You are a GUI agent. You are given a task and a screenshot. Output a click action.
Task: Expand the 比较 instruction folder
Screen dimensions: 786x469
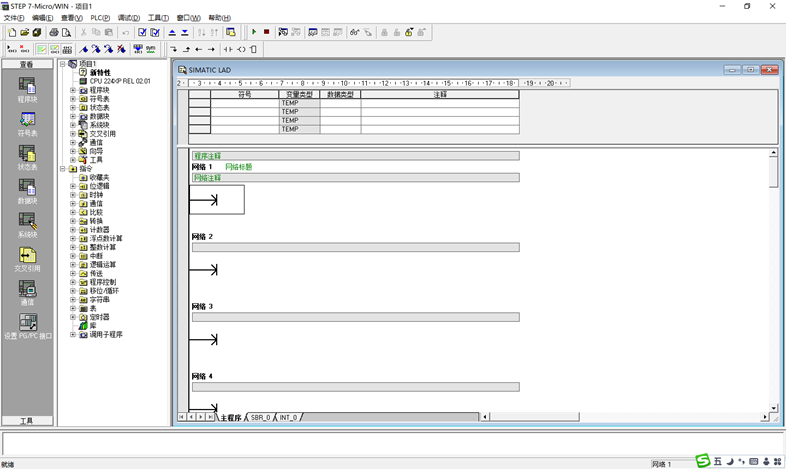click(73, 212)
